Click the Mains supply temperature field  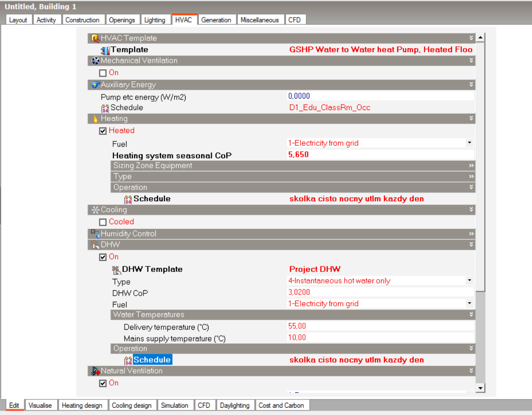tap(380, 338)
